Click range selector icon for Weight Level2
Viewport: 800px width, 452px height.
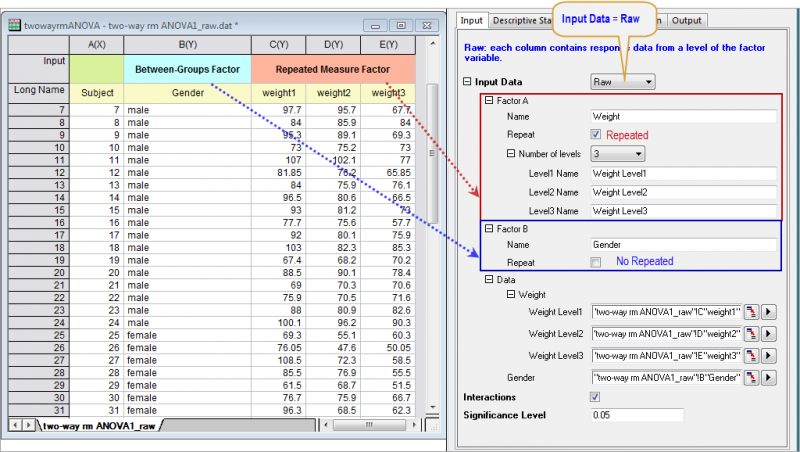751,334
